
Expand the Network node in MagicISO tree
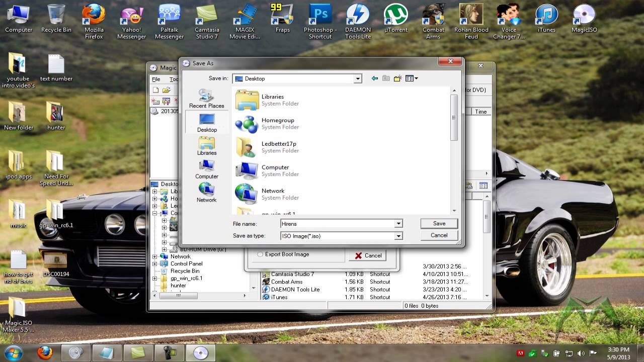coord(155,256)
